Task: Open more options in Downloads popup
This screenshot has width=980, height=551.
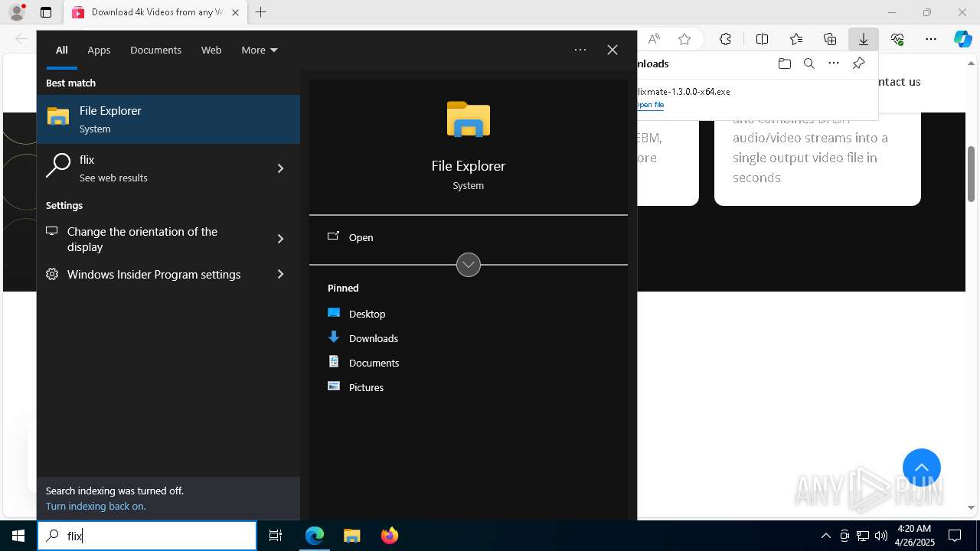Action: 834,64
